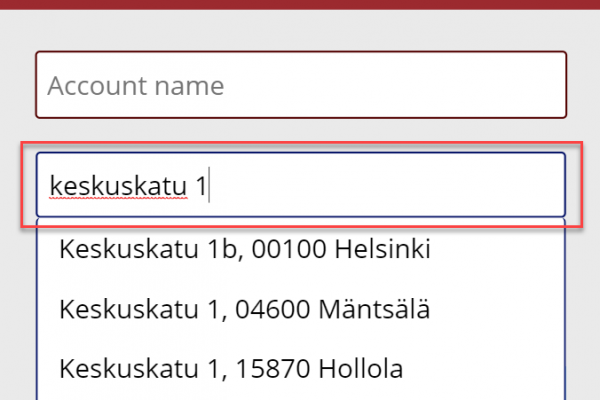Click empty right side of Account name box
This screenshot has height=400, width=600.
[x=394, y=85]
